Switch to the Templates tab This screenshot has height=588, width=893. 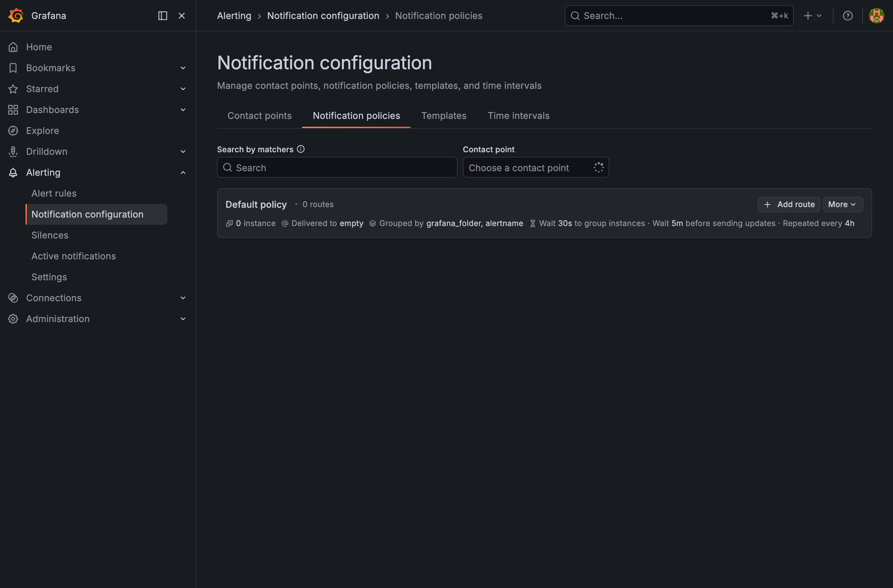click(x=444, y=116)
